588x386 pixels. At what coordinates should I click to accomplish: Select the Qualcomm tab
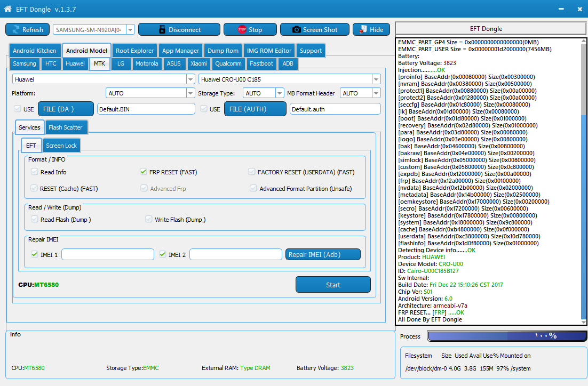[x=228, y=63]
